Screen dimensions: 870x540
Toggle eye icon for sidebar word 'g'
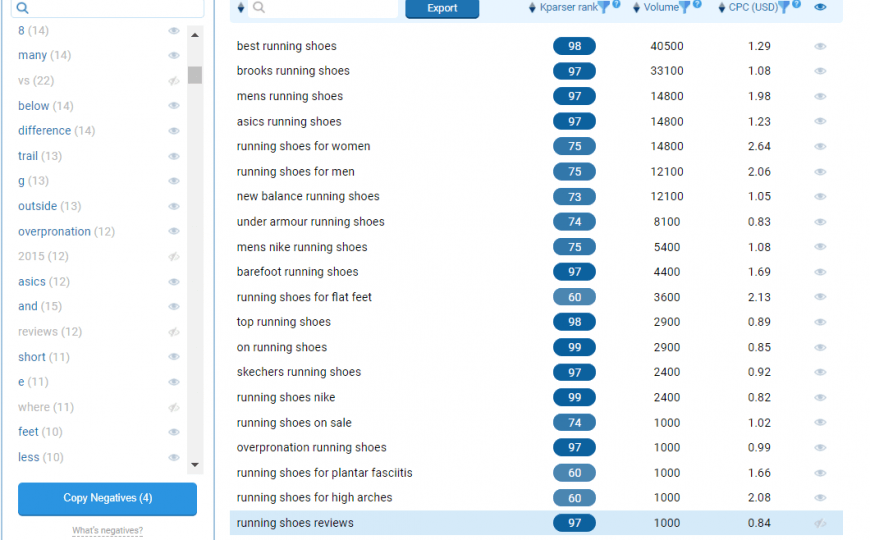pyautogui.click(x=174, y=181)
